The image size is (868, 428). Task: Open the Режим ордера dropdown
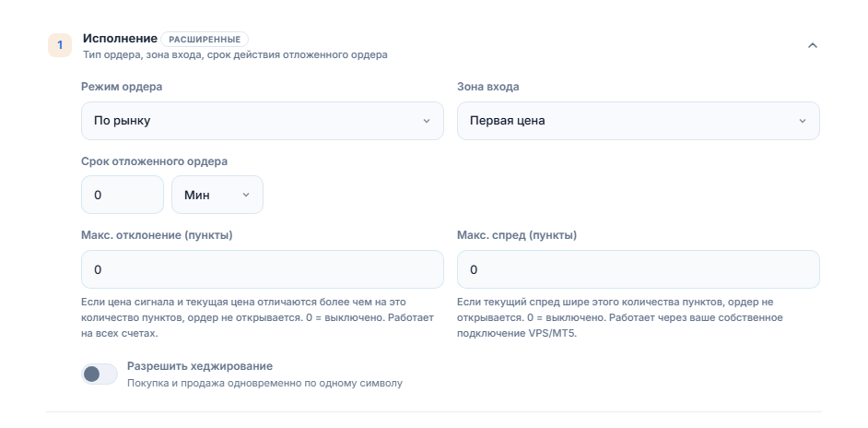click(263, 121)
